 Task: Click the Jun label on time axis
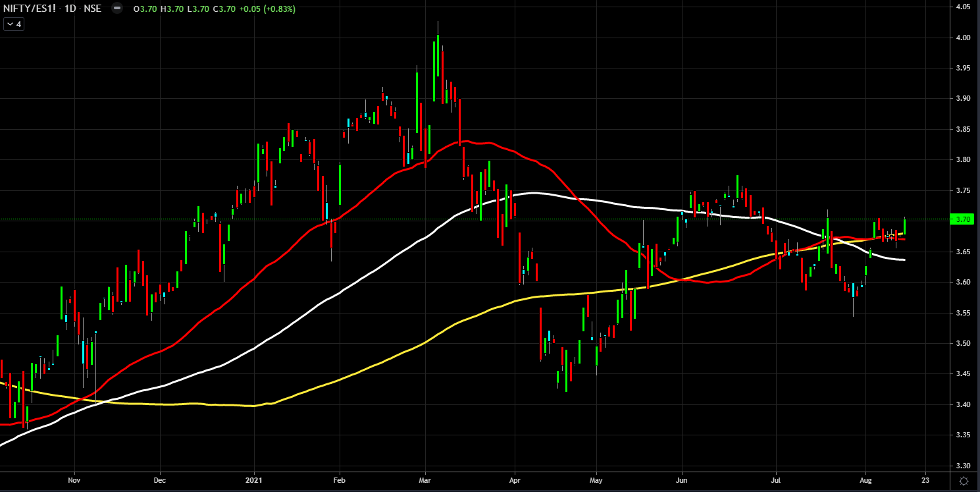coord(682,481)
